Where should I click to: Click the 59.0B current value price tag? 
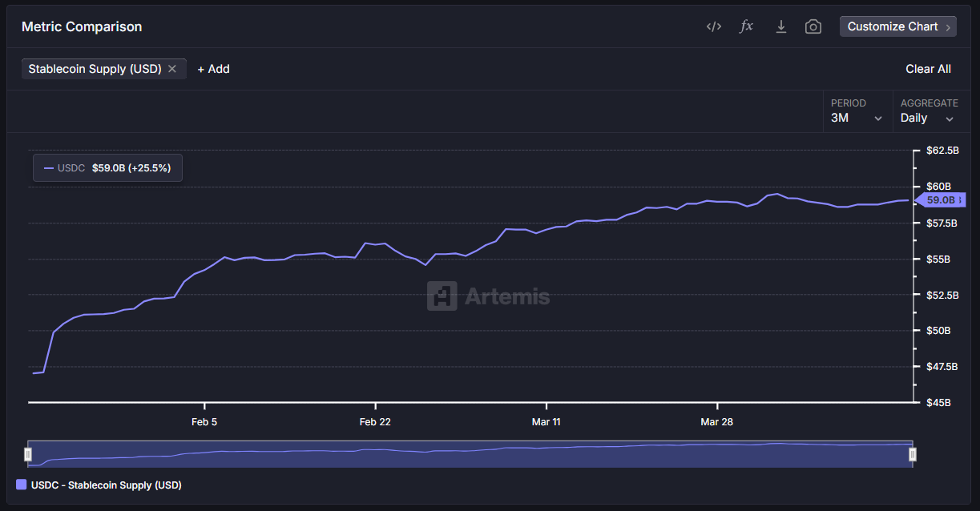click(x=941, y=199)
